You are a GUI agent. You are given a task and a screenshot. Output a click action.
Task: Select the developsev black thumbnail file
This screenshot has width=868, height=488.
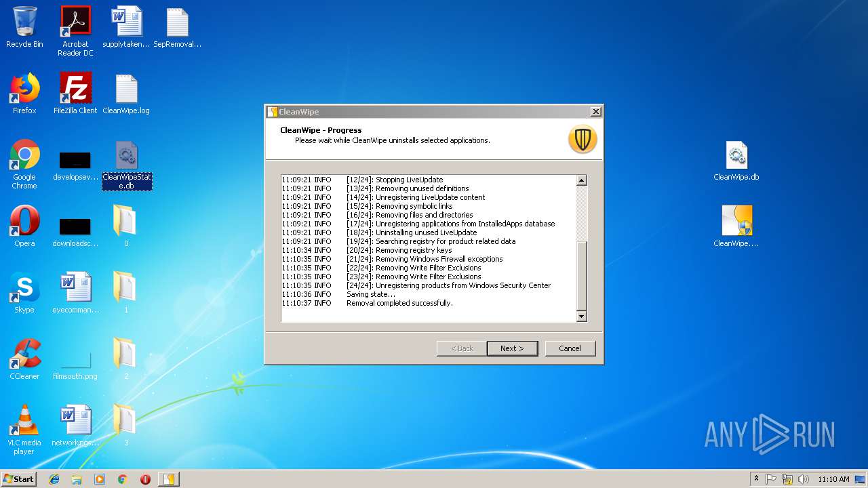point(75,164)
